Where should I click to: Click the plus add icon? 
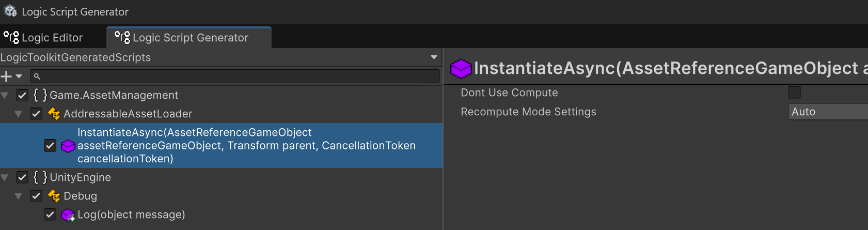(x=6, y=76)
